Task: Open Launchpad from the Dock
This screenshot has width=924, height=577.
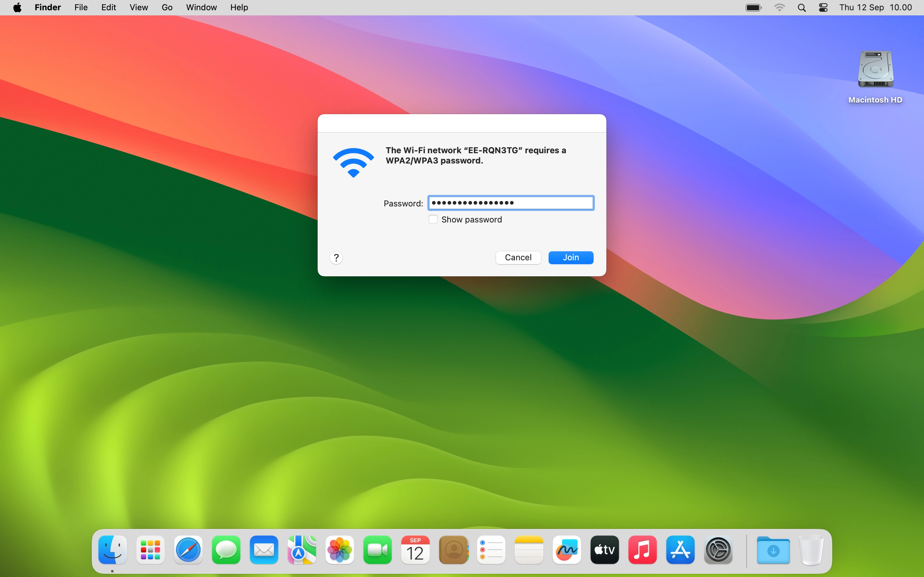Action: [150, 550]
